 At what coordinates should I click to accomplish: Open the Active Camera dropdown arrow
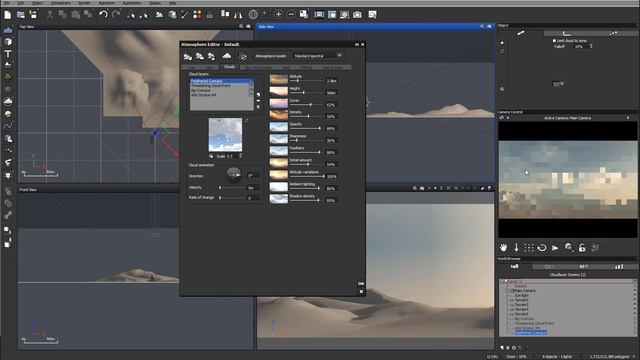click(x=628, y=118)
